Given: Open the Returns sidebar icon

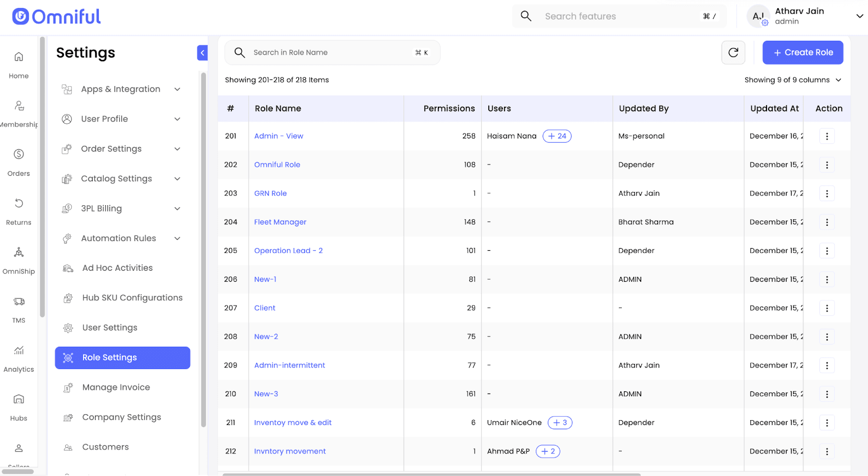Looking at the screenshot, I should coord(18,211).
